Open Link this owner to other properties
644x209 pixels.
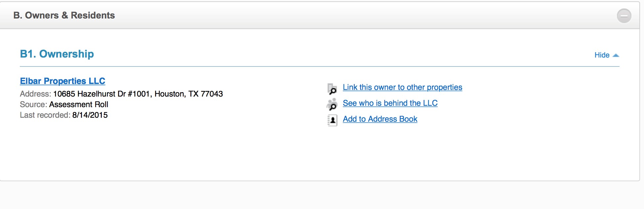coord(402,87)
